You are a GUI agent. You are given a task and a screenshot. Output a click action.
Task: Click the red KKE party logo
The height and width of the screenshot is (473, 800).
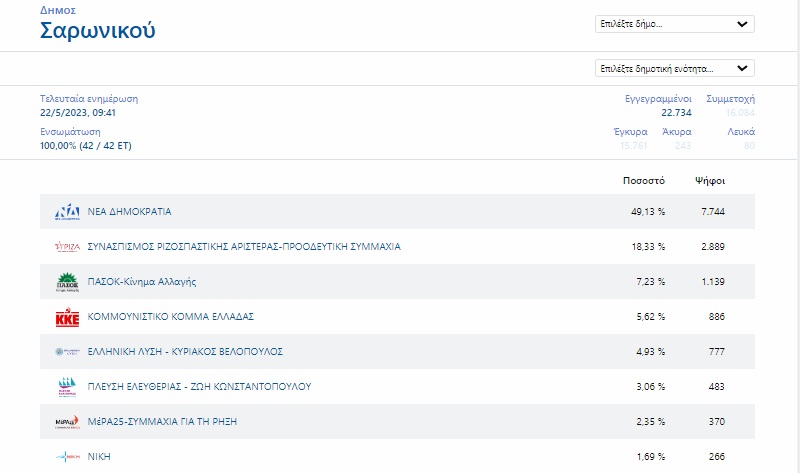67,317
